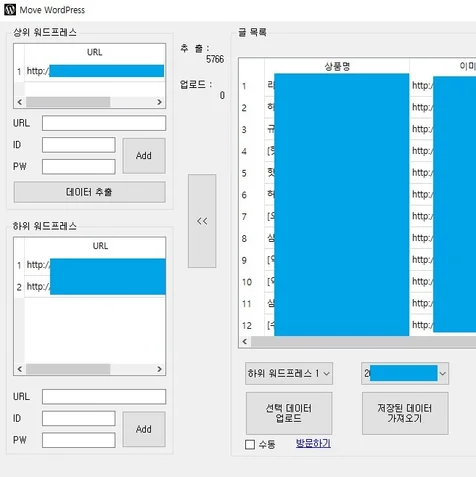Screen dimensions: 476x477
Task: Click the 데이터 추출 button
Action: (89, 192)
